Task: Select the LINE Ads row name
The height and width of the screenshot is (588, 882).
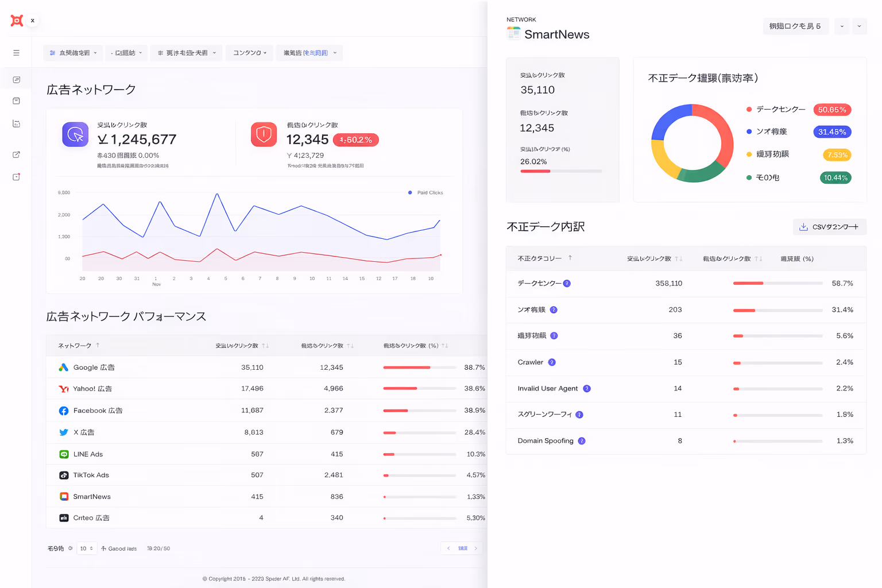Action: click(x=88, y=454)
